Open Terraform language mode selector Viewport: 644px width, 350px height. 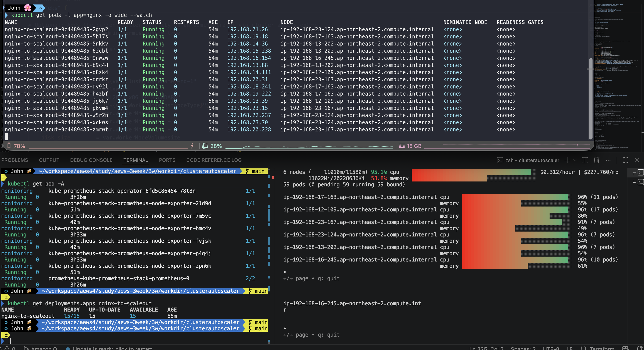pyautogui.click(x=601, y=348)
